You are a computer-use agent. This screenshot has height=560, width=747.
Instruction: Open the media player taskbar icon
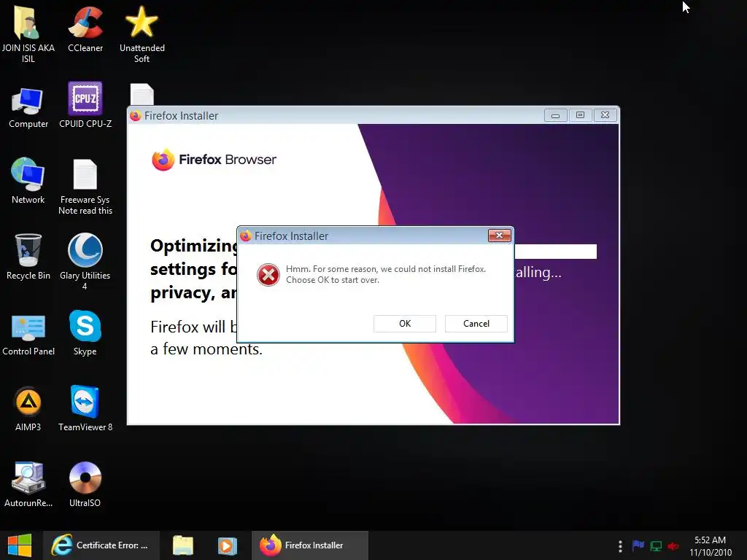pos(228,545)
